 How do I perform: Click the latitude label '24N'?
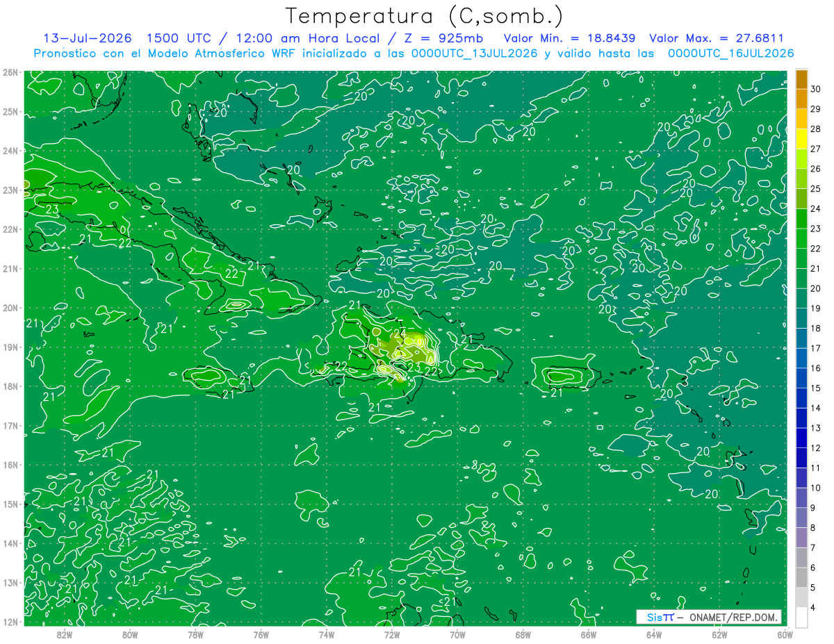coord(10,151)
